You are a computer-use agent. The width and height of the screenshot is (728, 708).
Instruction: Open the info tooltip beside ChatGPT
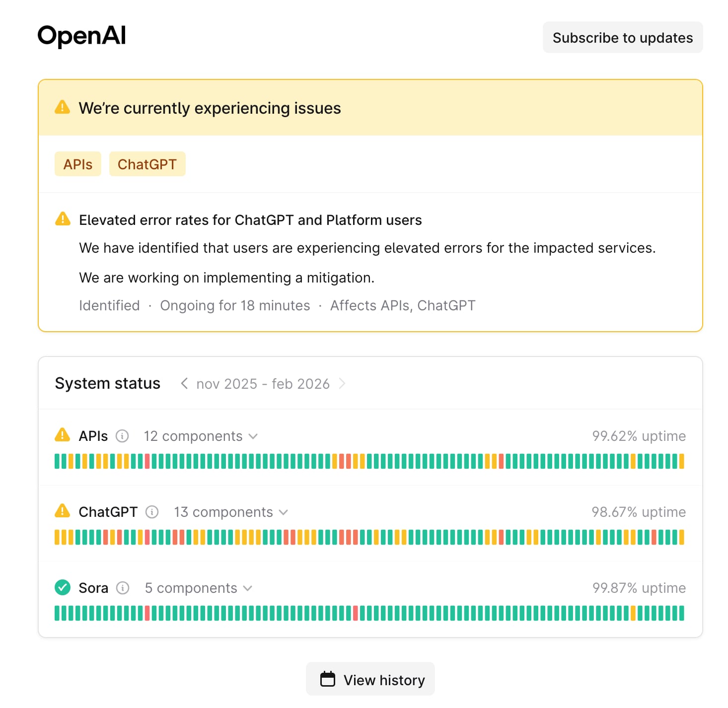click(152, 511)
